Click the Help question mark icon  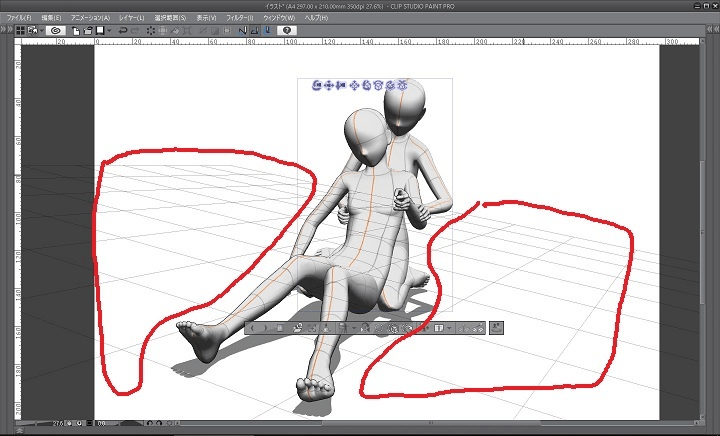click(x=287, y=31)
